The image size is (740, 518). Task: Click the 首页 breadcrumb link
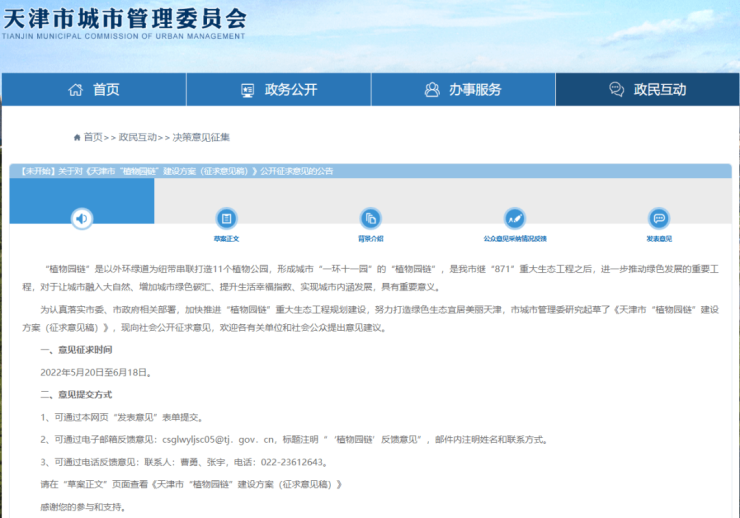(93, 137)
